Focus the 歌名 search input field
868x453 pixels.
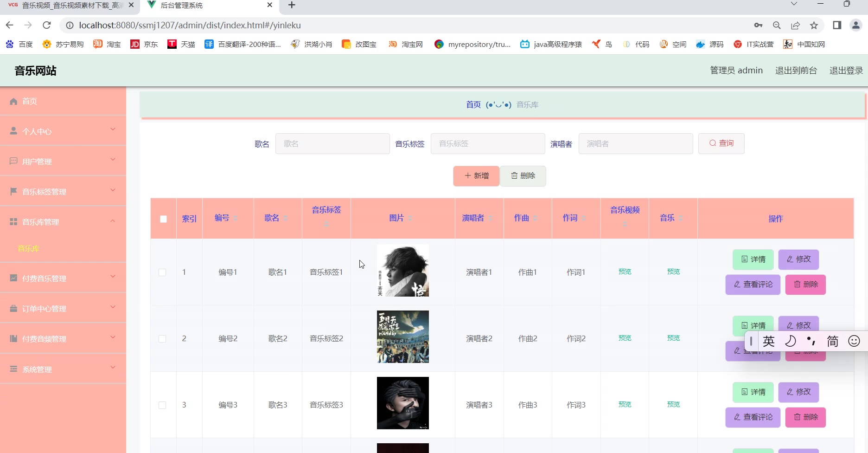pyautogui.click(x=332, y=144)
